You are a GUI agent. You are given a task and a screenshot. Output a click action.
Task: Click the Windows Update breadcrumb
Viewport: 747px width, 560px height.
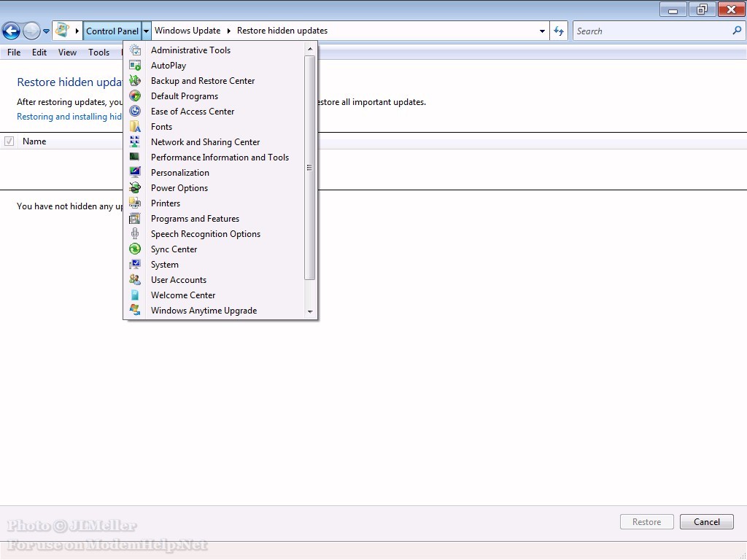pos(187,31)
